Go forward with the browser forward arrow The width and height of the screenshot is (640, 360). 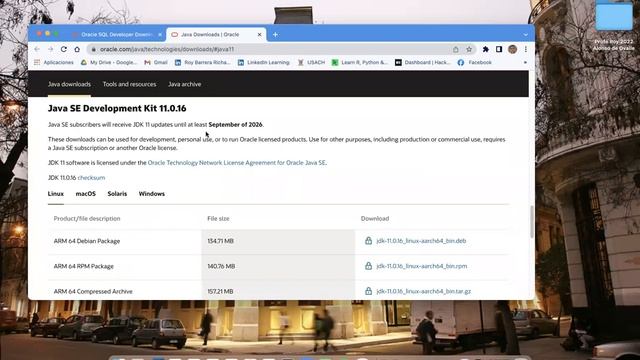click(51, 49)
